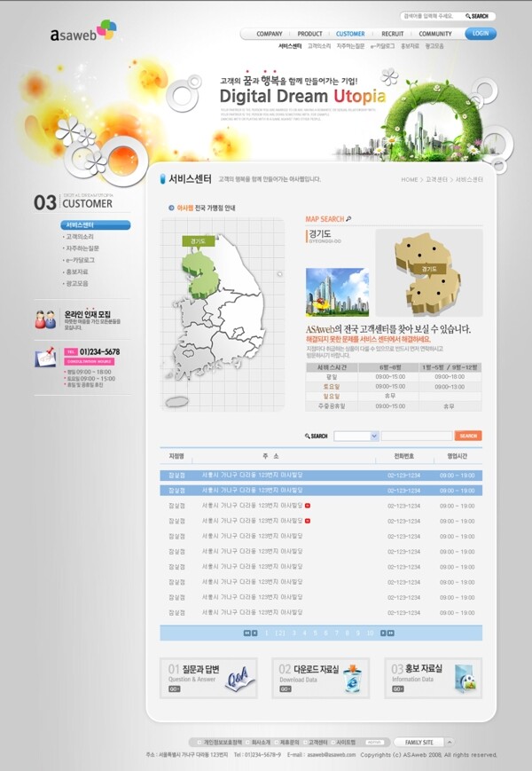Open the PRODUCT menu
This screenshot has width=532, height=771.
(309, 34)
